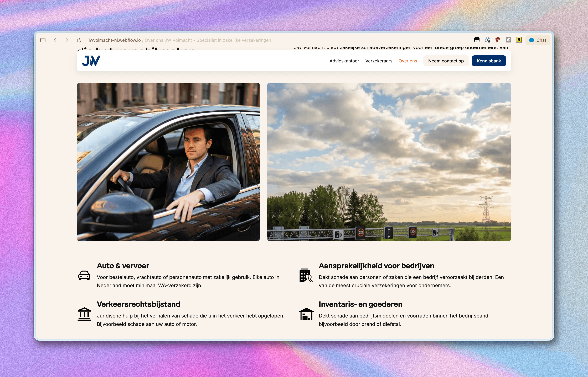588x377 pixels.
Task: Go forward to the next page
Action: [67, 40]
